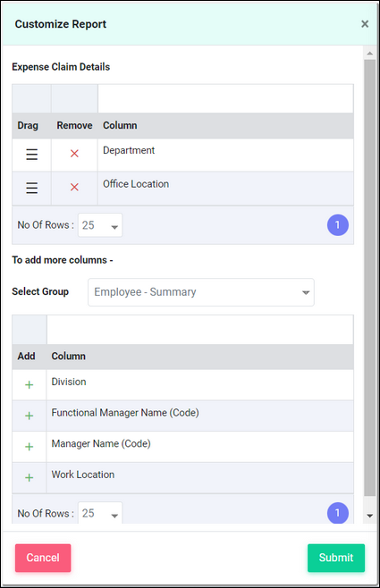Add the Work Location column
This screenshot has height=588, width=380.
coord(29,477)
